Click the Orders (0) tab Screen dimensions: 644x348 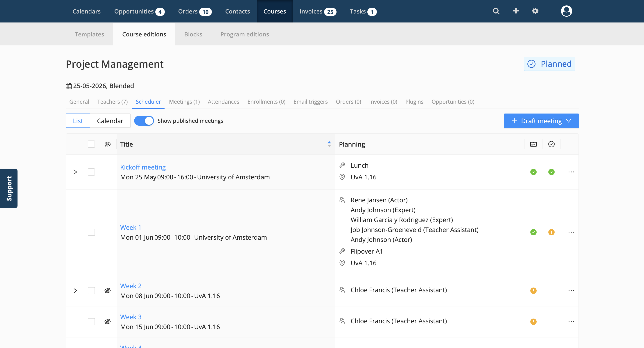[x=348, y=102]
